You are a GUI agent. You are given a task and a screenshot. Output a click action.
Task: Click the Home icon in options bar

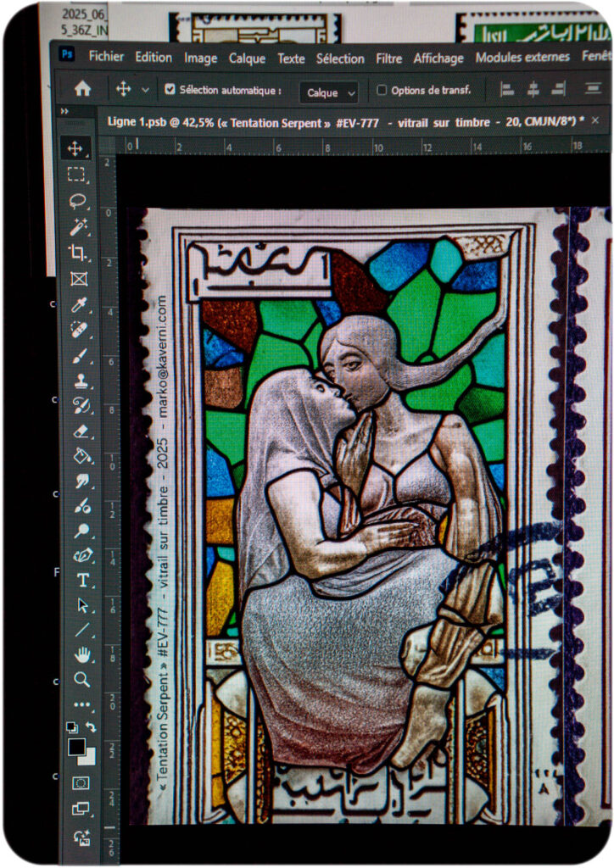[x=82, y=88]
